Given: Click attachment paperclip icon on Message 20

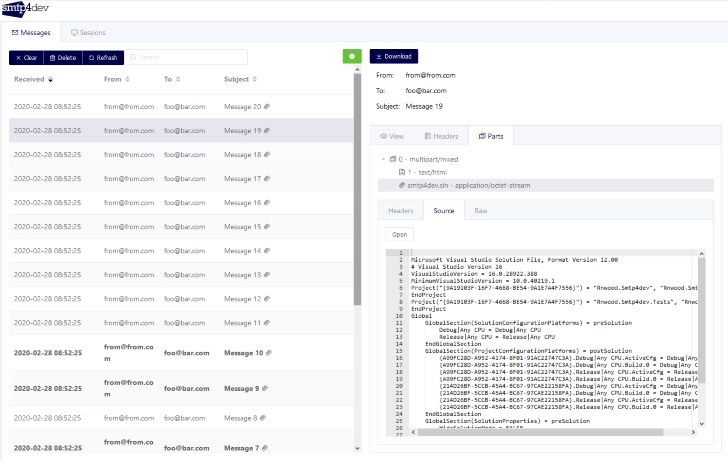Looking at the screenshot, I should click(267, 106).
